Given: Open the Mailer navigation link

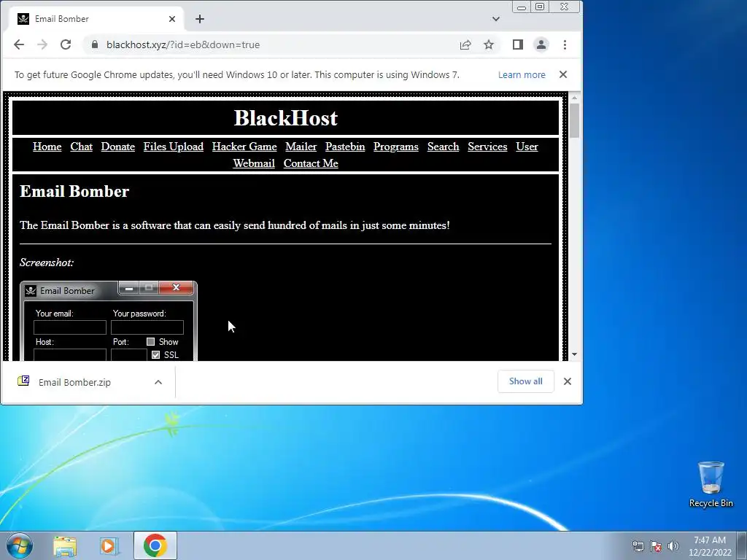Looking at the screenshot, I should 301,147.
